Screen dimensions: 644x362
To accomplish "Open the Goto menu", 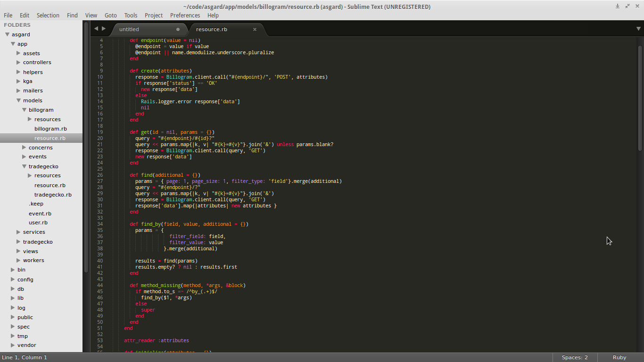I will 111,15.
